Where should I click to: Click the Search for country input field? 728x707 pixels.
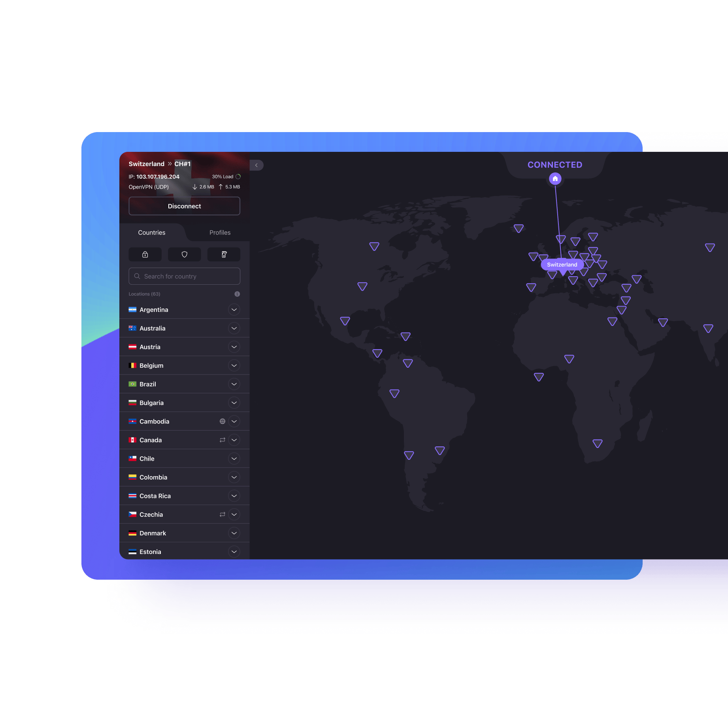pos(184,276)
